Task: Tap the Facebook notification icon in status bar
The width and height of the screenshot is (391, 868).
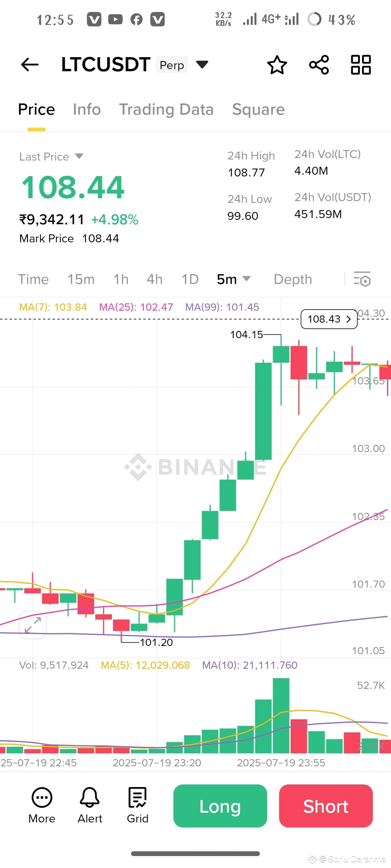Action: pyautogui.click(x=136, y=19)
